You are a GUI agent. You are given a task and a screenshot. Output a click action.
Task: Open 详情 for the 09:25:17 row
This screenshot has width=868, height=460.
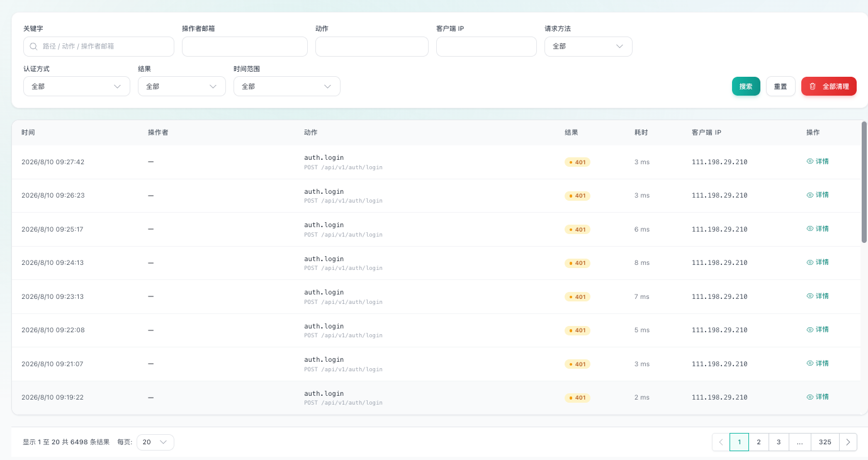(x=818, y=228)
